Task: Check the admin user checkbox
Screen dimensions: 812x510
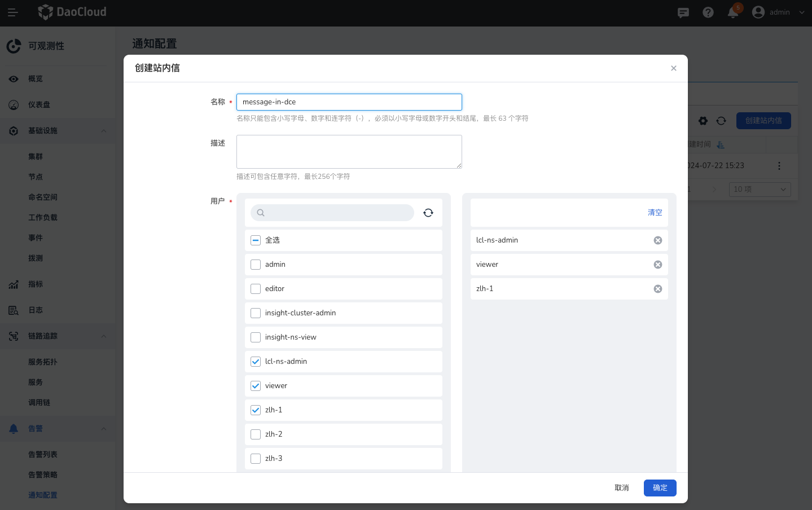Action: point(256,265)
